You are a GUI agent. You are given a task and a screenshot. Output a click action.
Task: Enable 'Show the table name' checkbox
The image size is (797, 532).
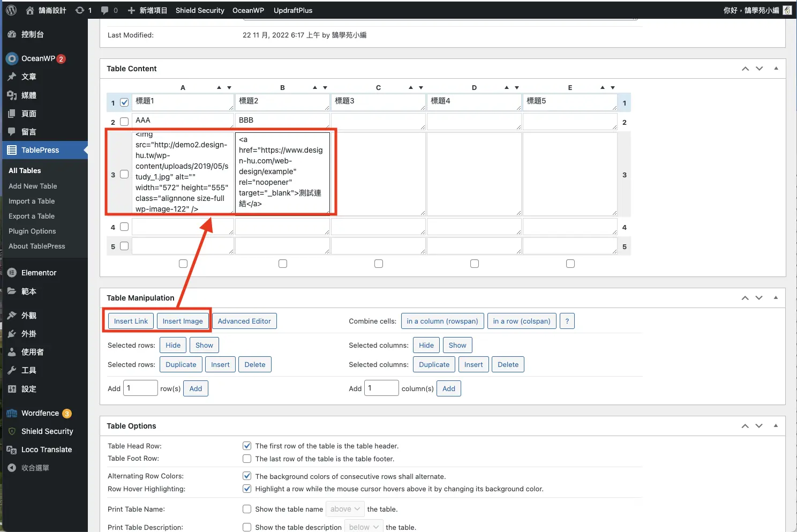pyautogui.click(x=247, y=509)
